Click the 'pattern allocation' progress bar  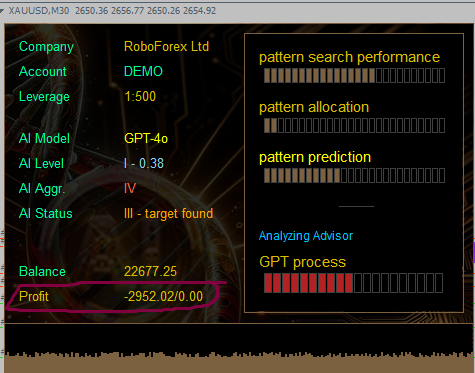pyautogui.click(x=354, y=125)
